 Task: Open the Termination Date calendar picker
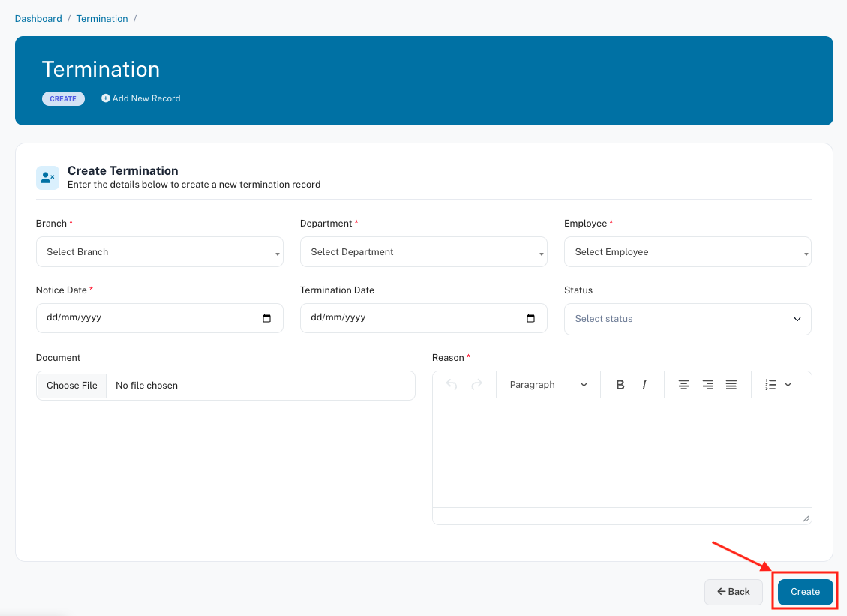pyautogui.click(x=530, y=318)
